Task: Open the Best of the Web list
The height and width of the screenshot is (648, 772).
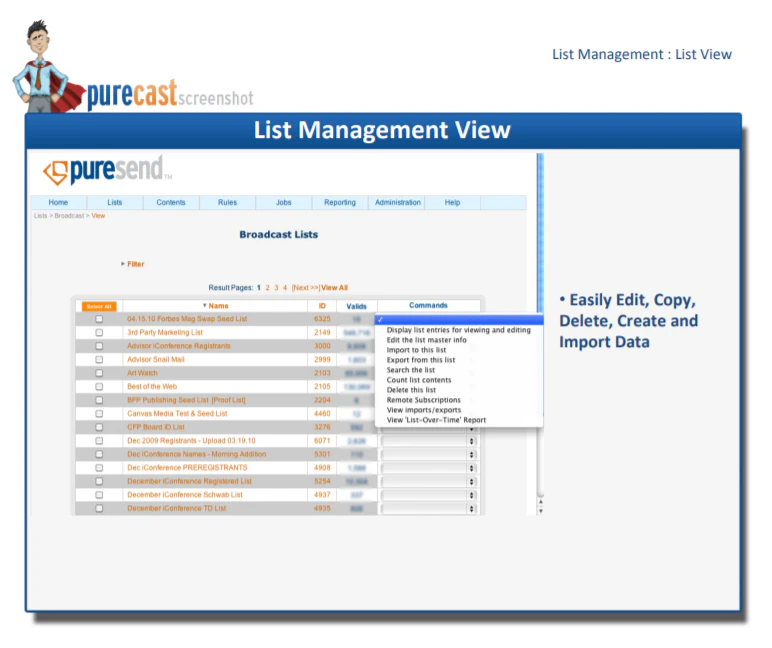Action: [x=152, y=387]
